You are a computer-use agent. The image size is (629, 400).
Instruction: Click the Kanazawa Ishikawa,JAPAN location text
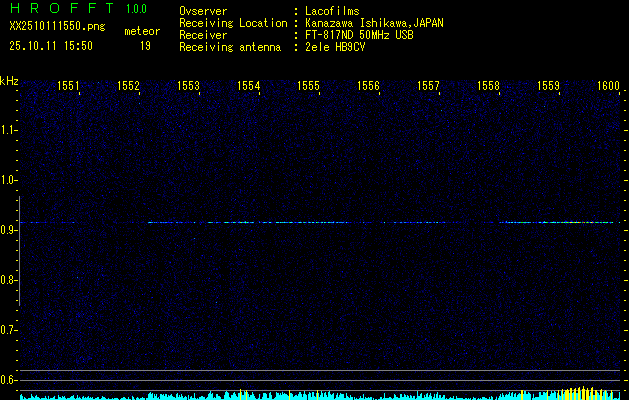coord(374,23)
